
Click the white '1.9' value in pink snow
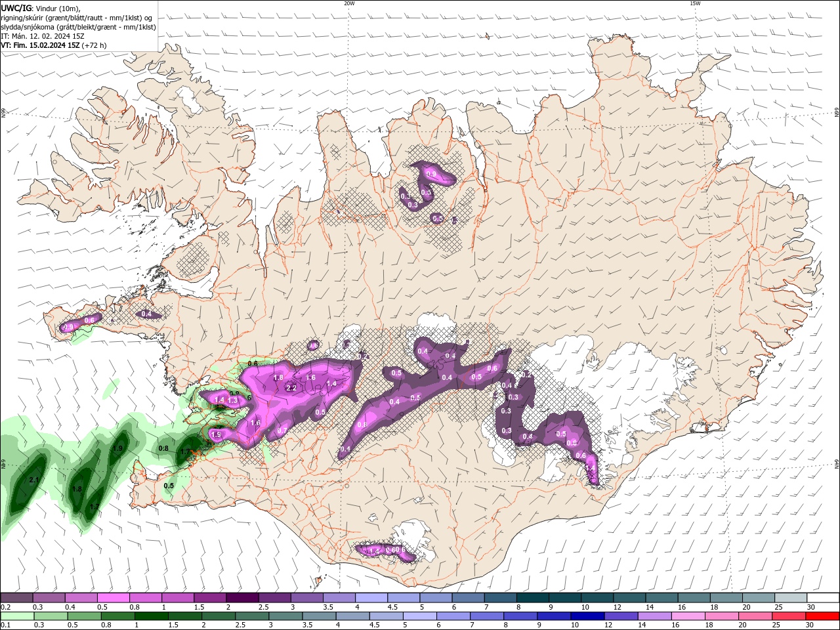tap(216, 434)
